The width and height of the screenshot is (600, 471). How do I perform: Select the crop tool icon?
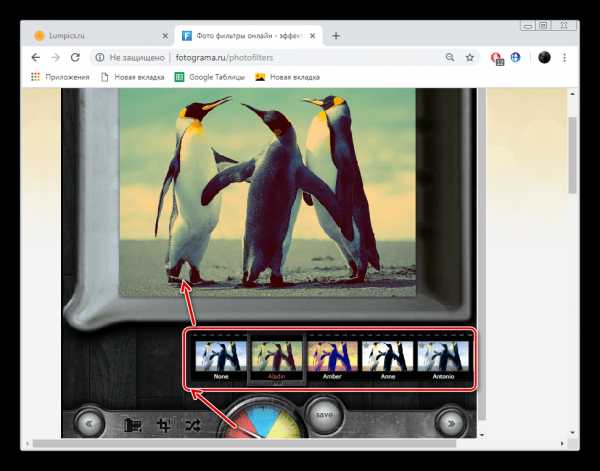(163, 425)
